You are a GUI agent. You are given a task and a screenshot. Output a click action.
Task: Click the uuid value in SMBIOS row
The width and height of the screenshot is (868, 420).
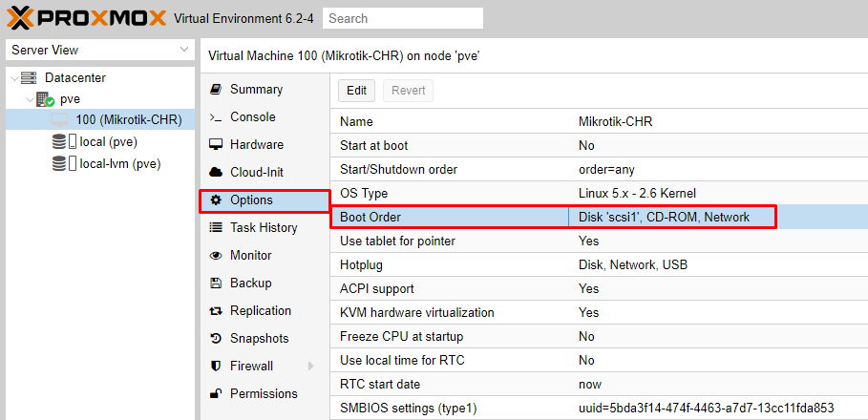706,409
